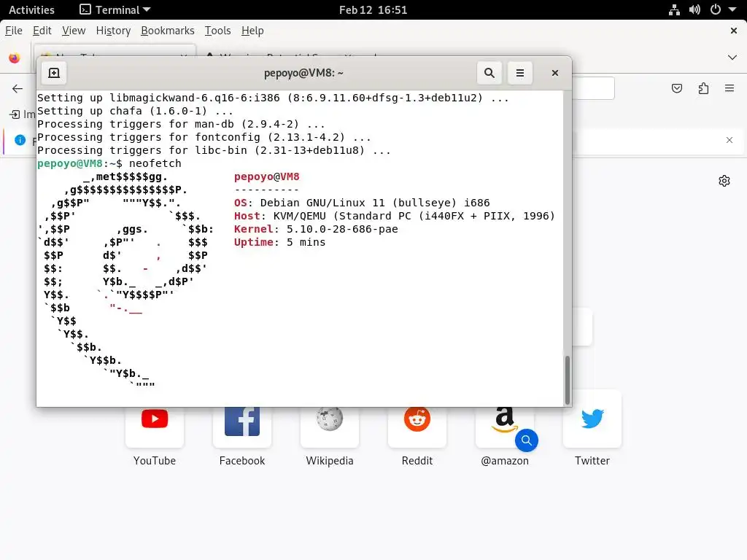Click the Host: KVM/QEMU line

(x=395, y=216)
